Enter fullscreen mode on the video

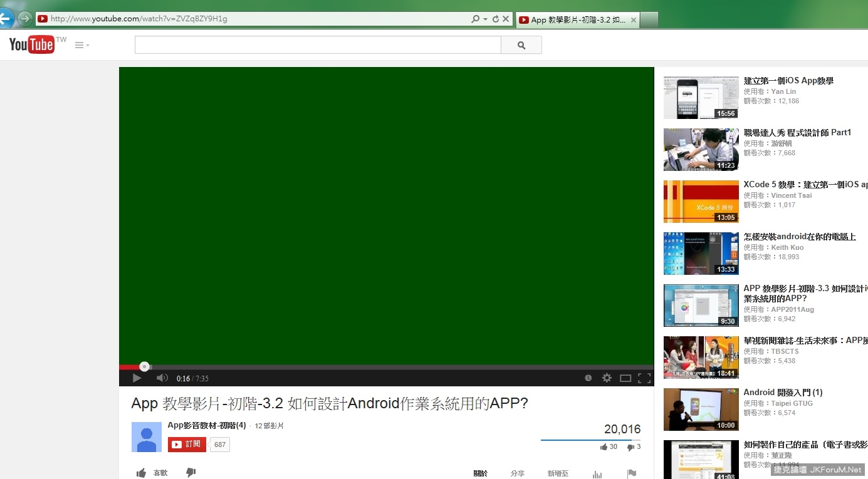(644, 378)
